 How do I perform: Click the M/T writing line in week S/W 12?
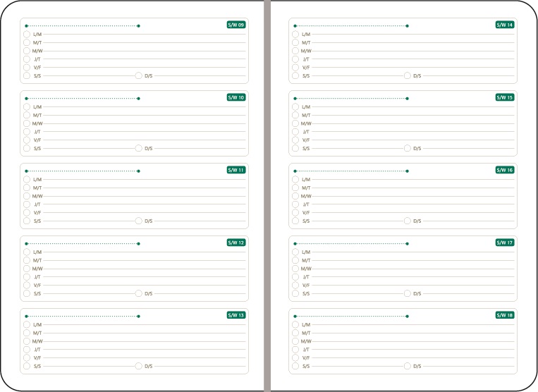(145, 260)
